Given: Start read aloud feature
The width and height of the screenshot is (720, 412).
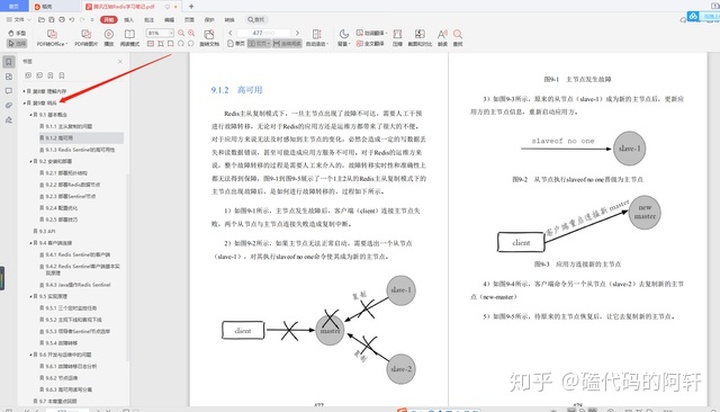Looking at the screenshot, I should tap(442, 38).
